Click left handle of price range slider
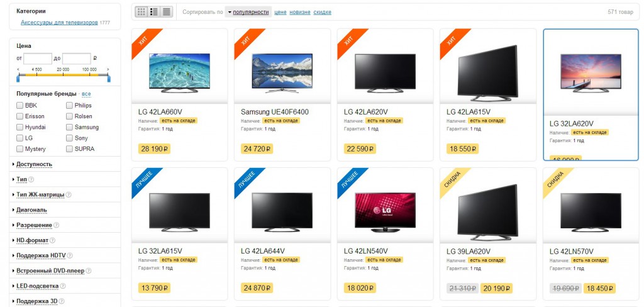Screen dimensions: 644x307 coord(18,77)
